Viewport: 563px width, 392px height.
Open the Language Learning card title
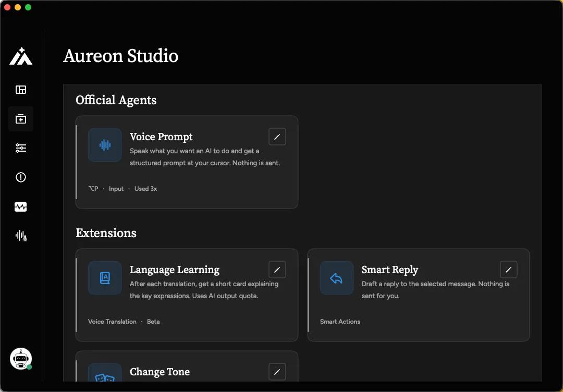click(175, 269)
